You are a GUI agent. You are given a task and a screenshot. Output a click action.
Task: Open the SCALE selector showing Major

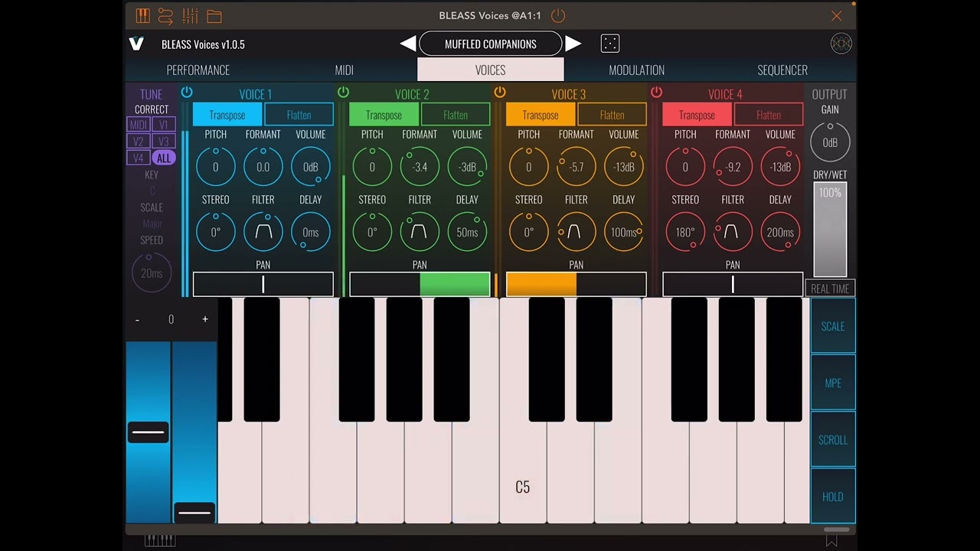(x=152, y=224)
